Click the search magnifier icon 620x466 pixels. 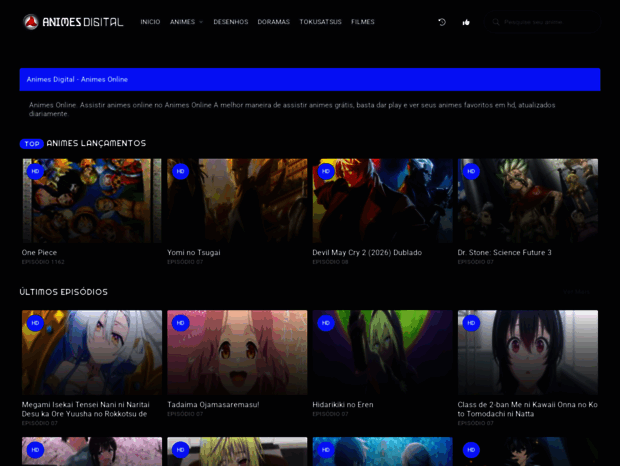pos(496,22)
